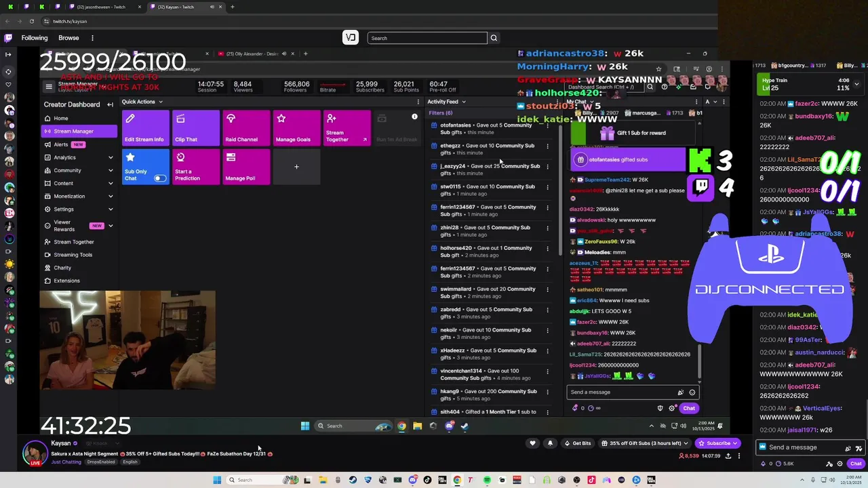
Task: Open Edit Stream Info quick action
Action: click(145, 127)
